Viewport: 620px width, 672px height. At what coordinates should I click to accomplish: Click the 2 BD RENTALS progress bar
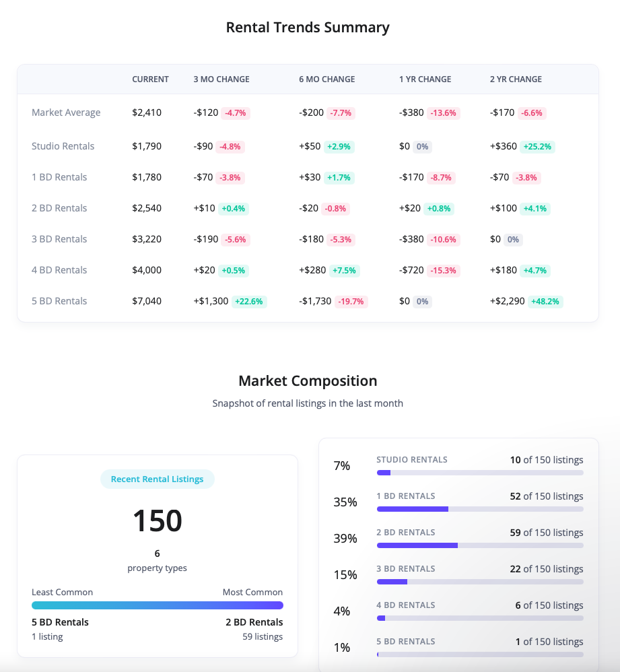(x=480, y=545)
